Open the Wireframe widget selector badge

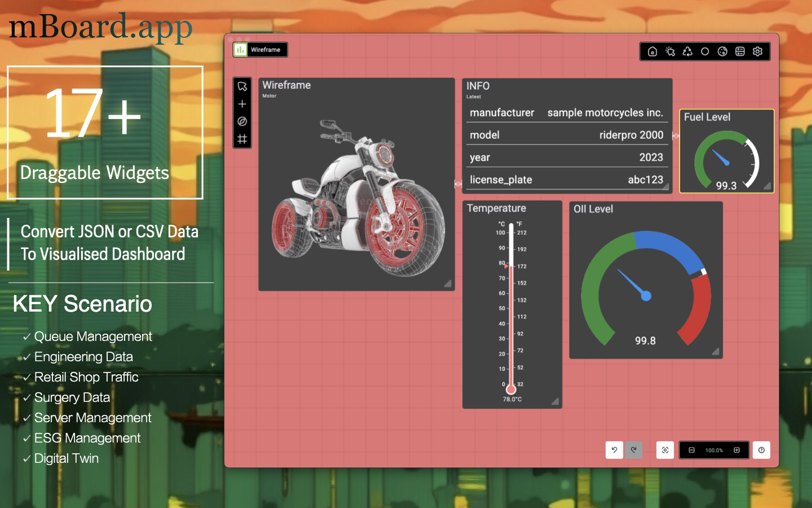260,49
